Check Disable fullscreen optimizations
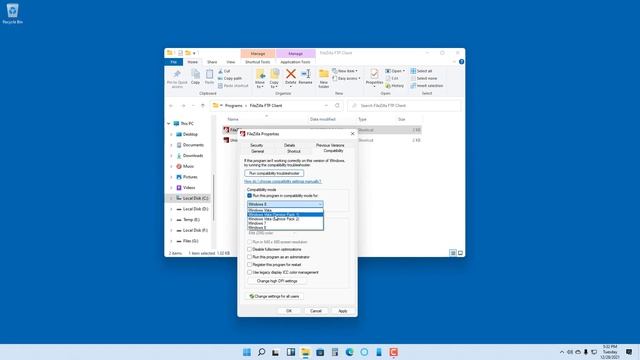Image resolution: width=640 pixels, height=360 pixels. (249, 249)
